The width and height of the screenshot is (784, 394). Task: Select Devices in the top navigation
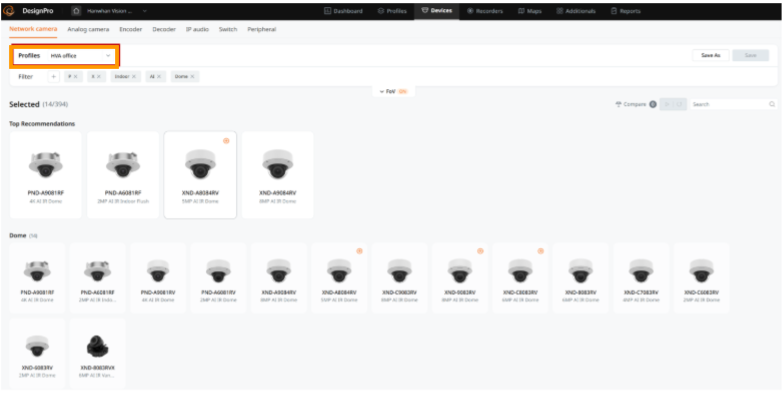coord(436,11)
